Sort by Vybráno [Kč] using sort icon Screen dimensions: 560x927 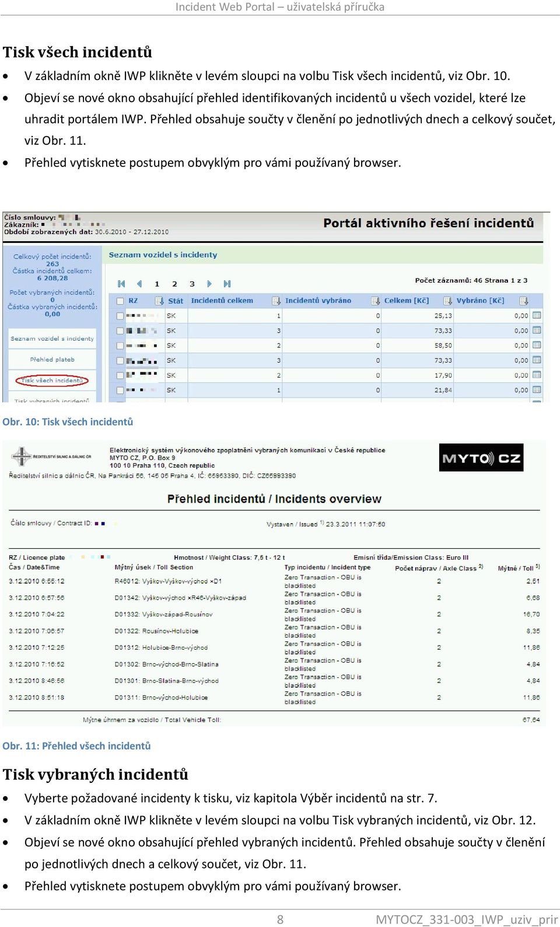coord(524,301)
